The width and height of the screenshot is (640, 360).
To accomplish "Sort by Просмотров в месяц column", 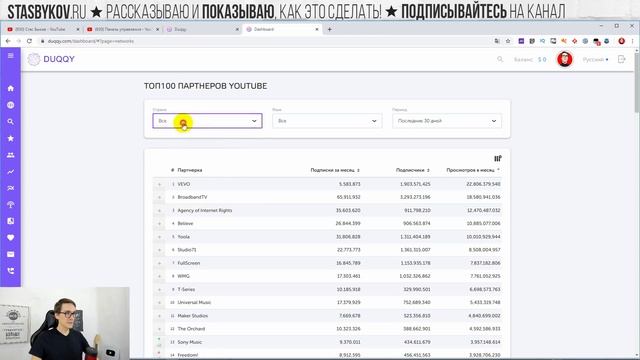I will (x=473, y=170).
